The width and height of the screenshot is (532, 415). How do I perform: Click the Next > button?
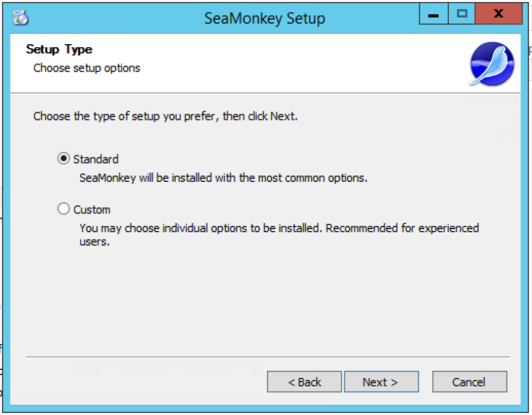click(x=381, y=382)
